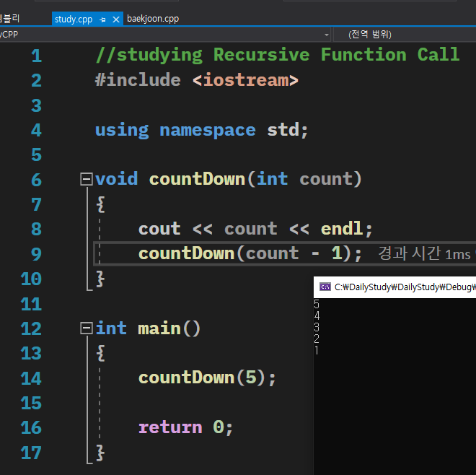Open the project scope dropdown arrow
Viewport: 476px width, 475px height.
point(326,35)
